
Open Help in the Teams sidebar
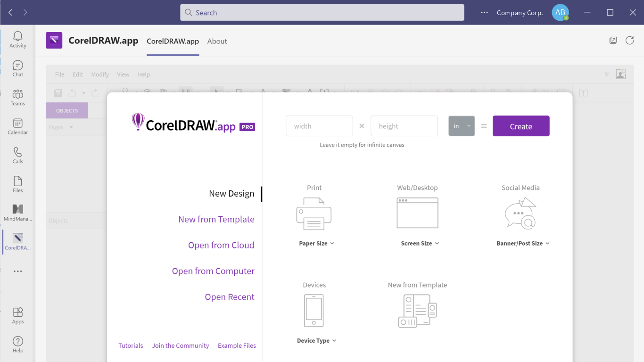point(18,345)
